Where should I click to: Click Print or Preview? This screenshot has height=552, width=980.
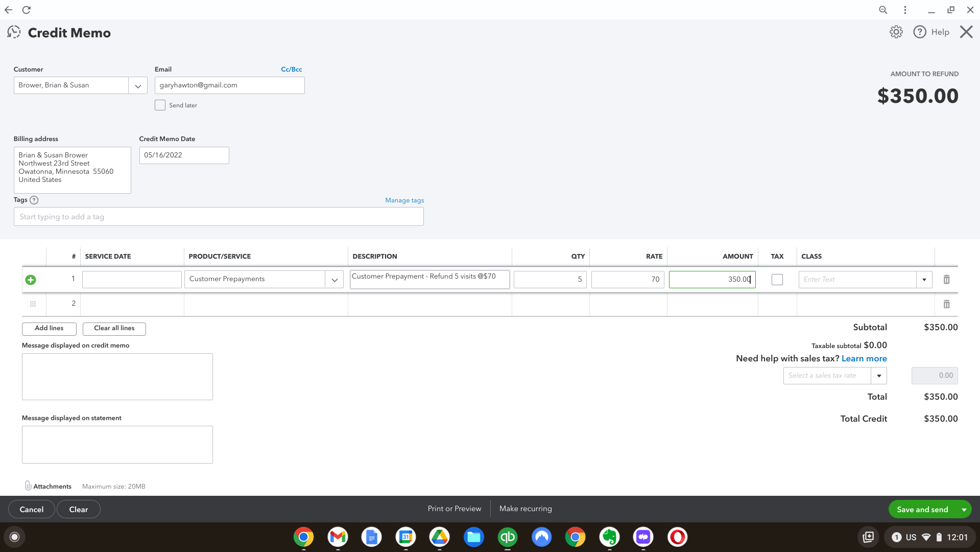pos(455,509)
